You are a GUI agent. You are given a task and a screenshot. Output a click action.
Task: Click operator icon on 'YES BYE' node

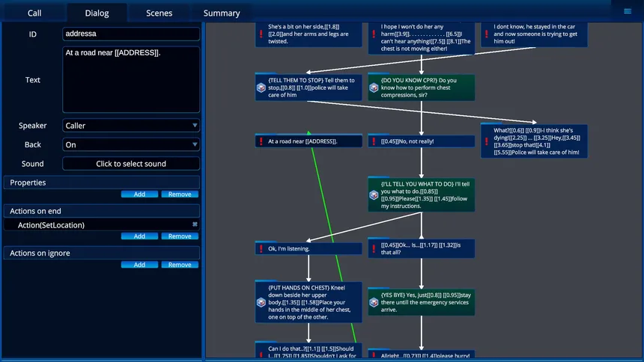(x=374, y=302)
